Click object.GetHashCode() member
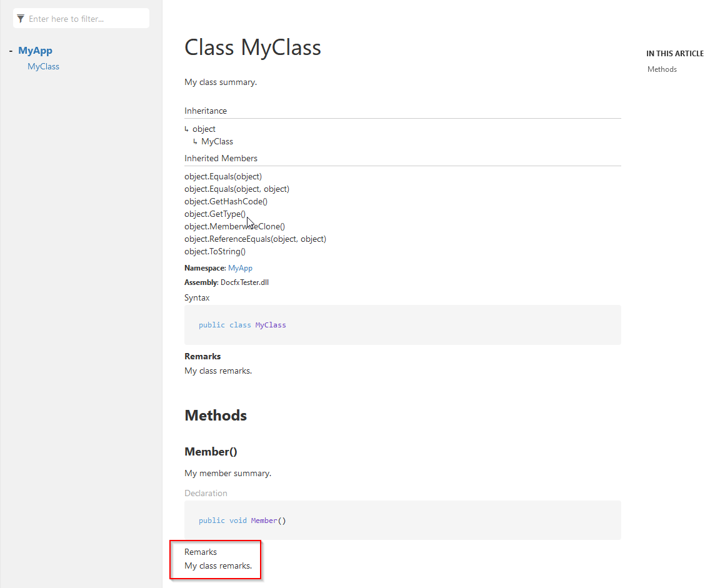 pos(226,201)
